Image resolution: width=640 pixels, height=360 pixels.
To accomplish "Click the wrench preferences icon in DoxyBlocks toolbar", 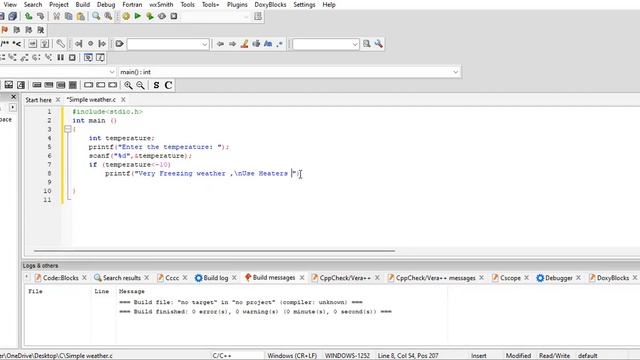I will [x=60, y=44].
